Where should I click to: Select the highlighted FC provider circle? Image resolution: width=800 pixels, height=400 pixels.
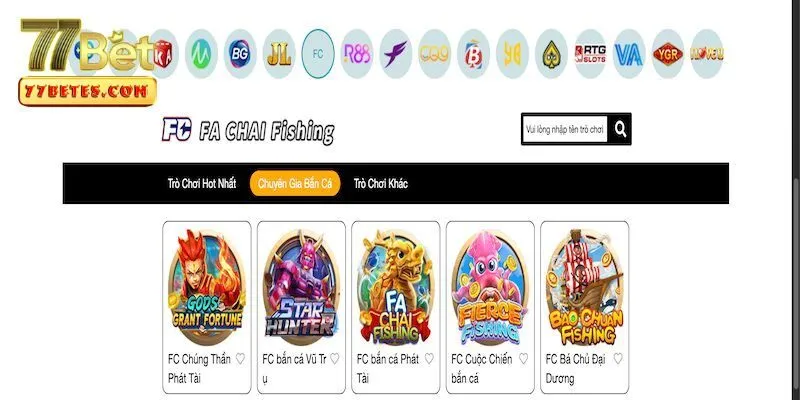pos(318,54)
